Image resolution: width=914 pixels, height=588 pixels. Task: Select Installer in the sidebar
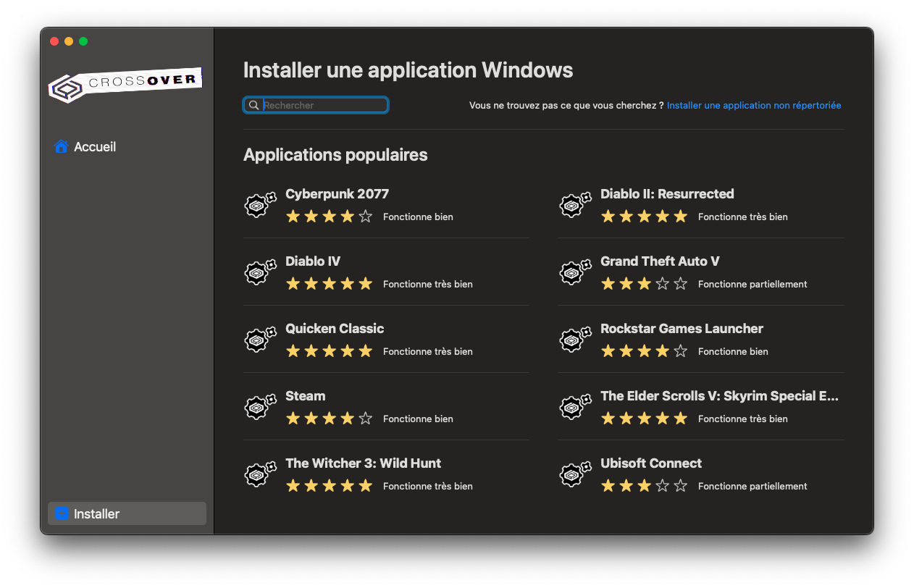96,514
